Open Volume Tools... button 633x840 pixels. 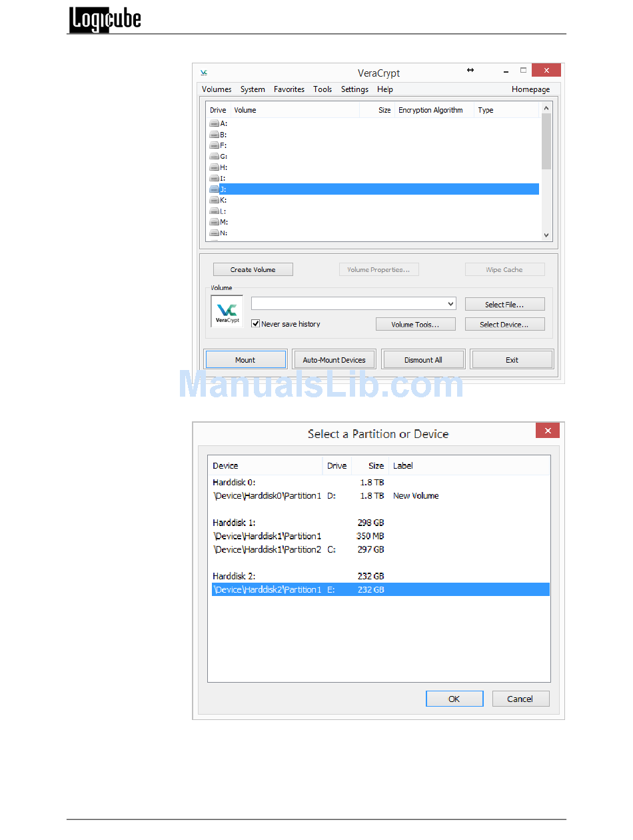point(416,324)
